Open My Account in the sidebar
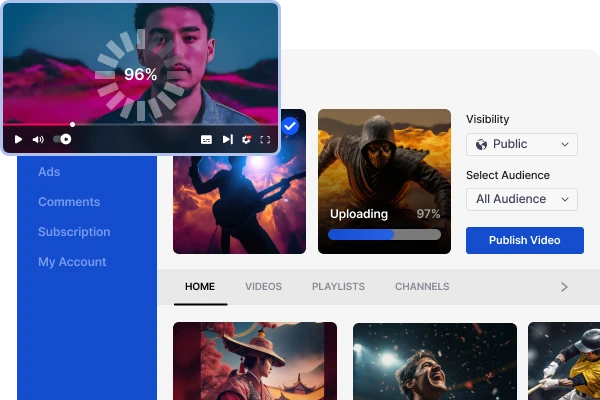 (x=72, y=262)
